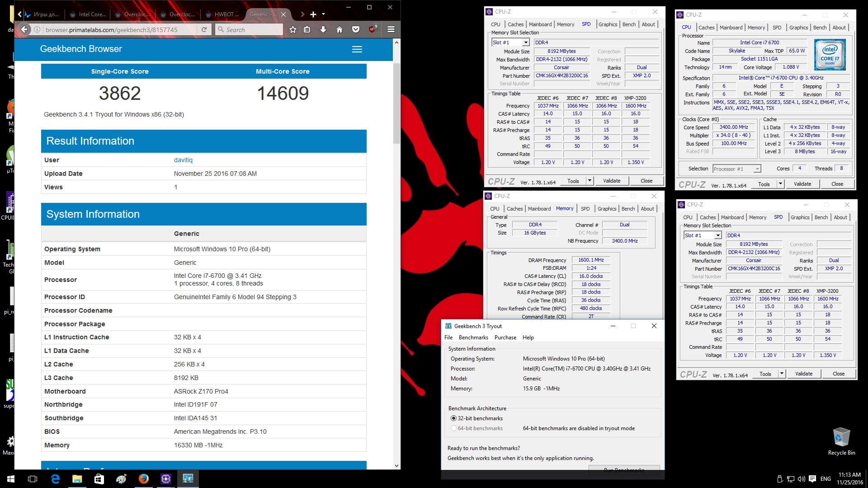Open the uBlock shield icon with badge 9
Viewport: 868px width, 488px height.
tap(373, 29)
